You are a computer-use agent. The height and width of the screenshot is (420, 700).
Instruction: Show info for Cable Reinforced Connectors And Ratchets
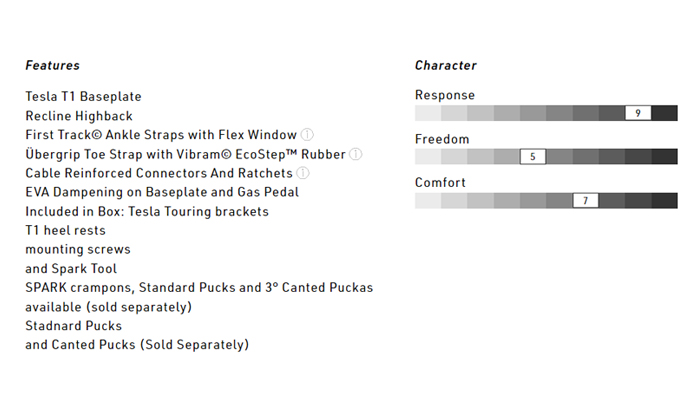[x=303, y=173]
